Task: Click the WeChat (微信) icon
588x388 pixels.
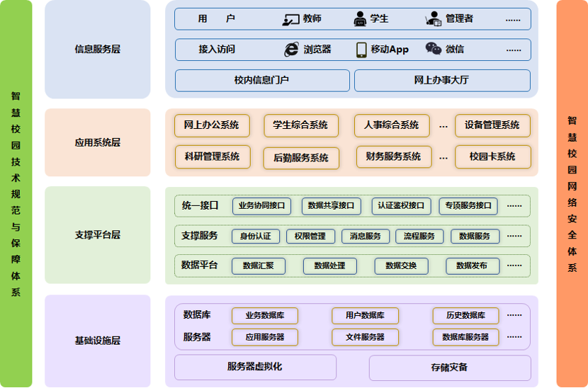Action: 433,49
